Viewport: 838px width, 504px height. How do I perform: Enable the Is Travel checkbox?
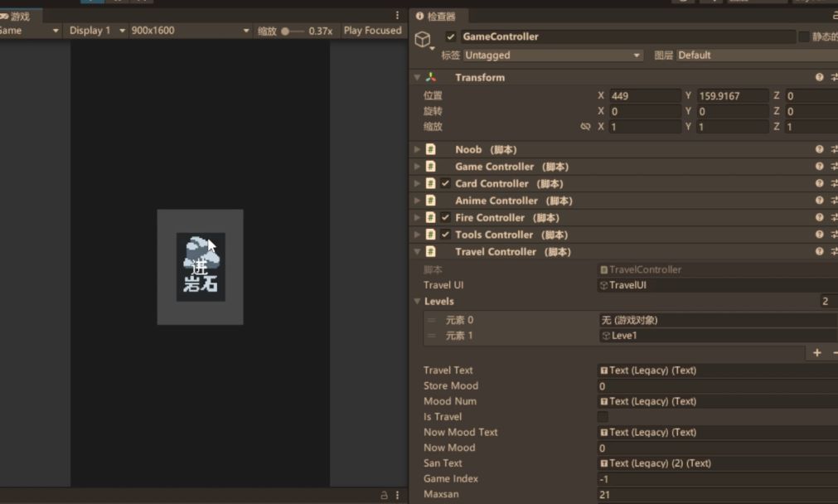603,417
